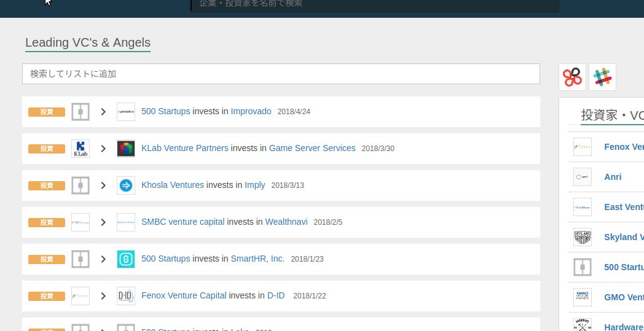Click GMO Venture Partners logo in sidebar

(x=583, y=297)
